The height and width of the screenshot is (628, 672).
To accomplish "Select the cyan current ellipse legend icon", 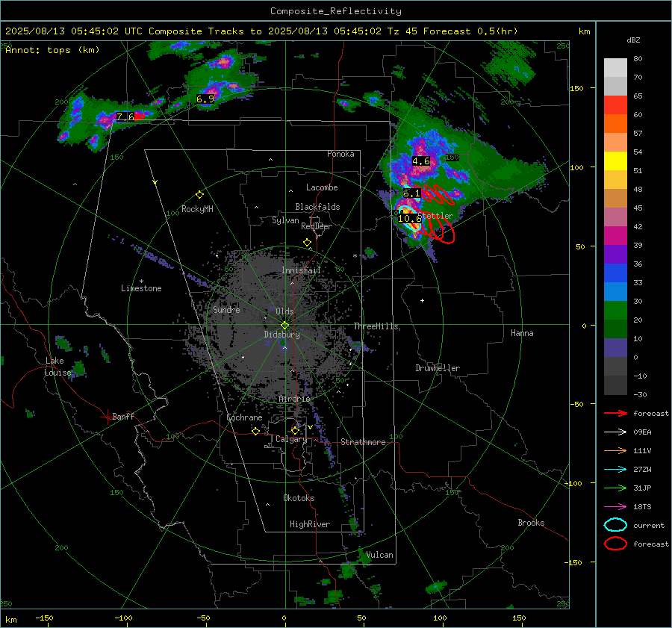I will 615,525.
